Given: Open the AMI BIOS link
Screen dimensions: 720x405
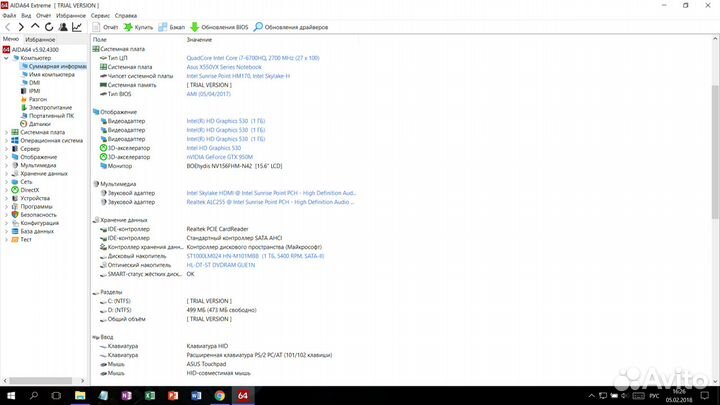Looking at the screenshot, I should click(x=208, y=94).
